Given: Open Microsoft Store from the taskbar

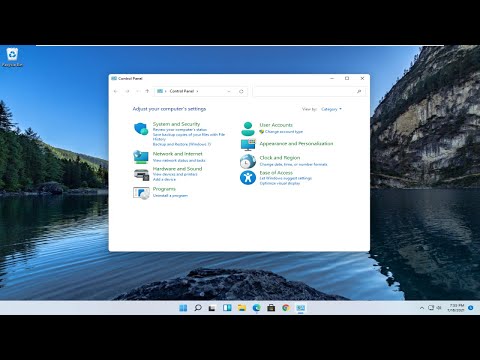Looking at the screenshot, I should pos(271,308).
